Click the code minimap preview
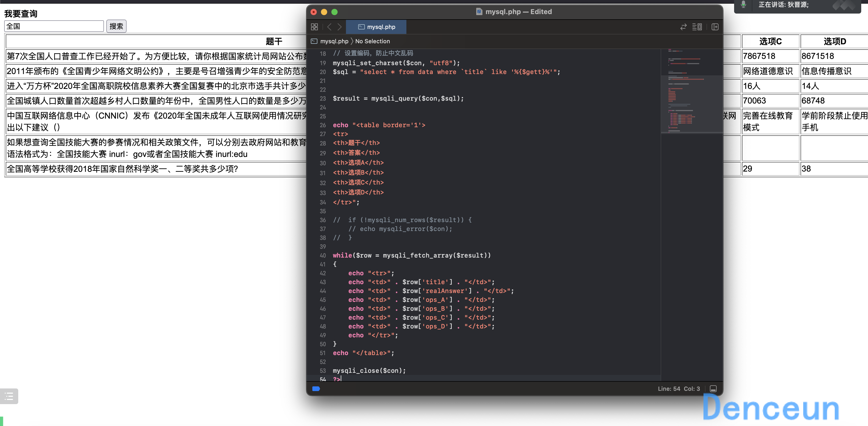Viewport: 868px width, 426px height. coord(691,91)
